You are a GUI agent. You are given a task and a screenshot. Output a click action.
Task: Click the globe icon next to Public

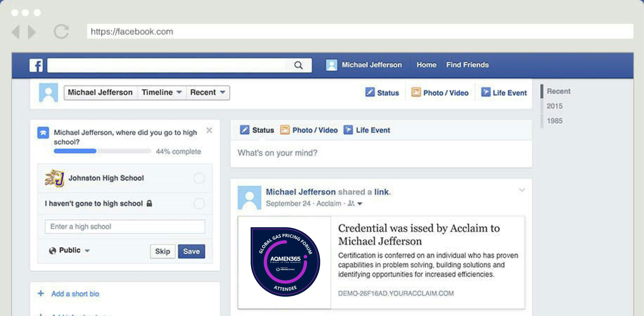click(x=52, y=251)
